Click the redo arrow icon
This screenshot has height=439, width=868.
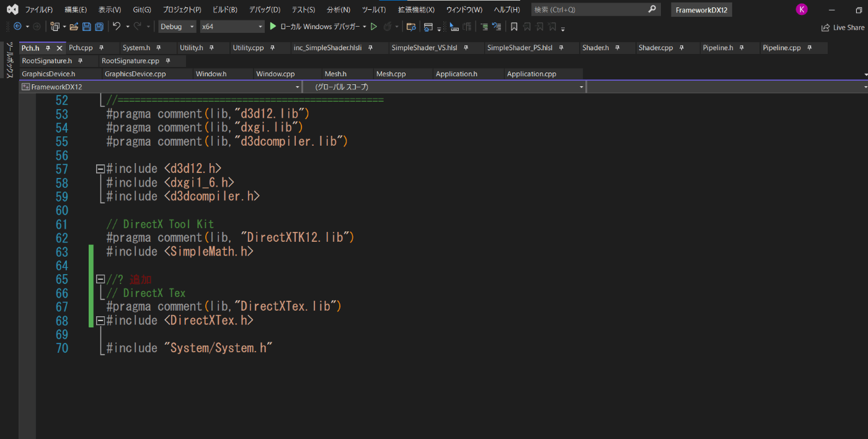click(x=137, y=27)
